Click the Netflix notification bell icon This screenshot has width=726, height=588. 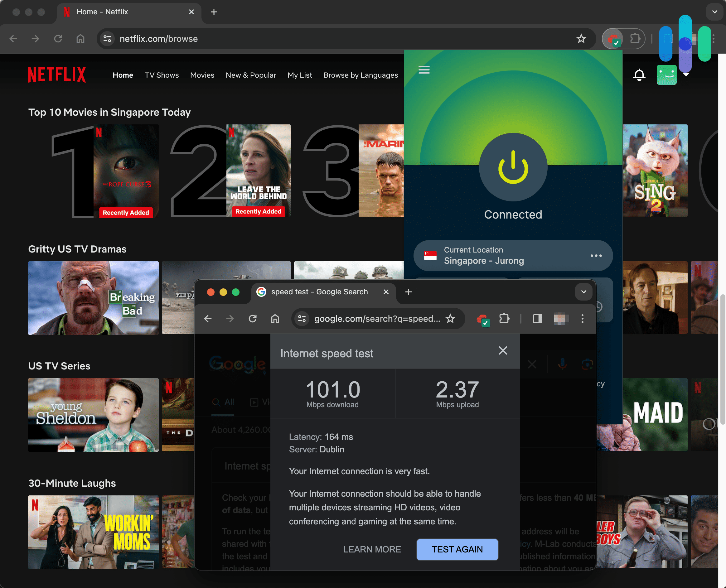coord(639,75)
